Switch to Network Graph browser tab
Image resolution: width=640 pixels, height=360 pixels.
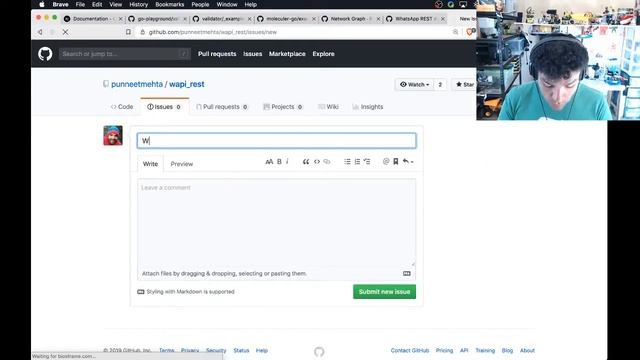click(x=350, y=19)
